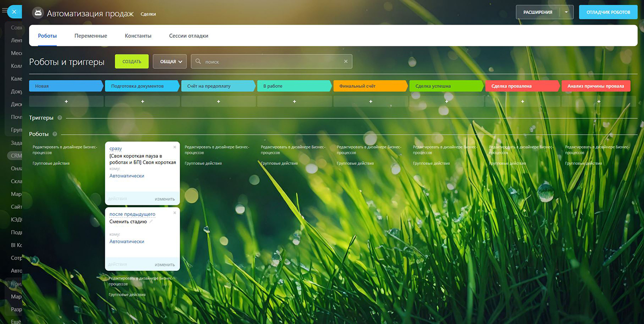Click the Автоматизация продаж page title
This screenshot has width=644, height=324.
pos(90,14)
